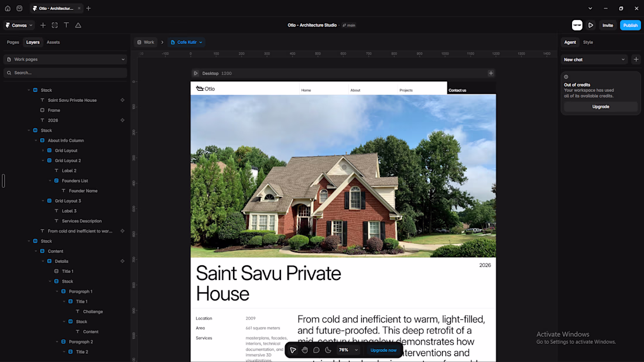Select the Founder Name layer
Image resolution: width=644 pixels, height=362 pixels.
(x=83, y=190)
